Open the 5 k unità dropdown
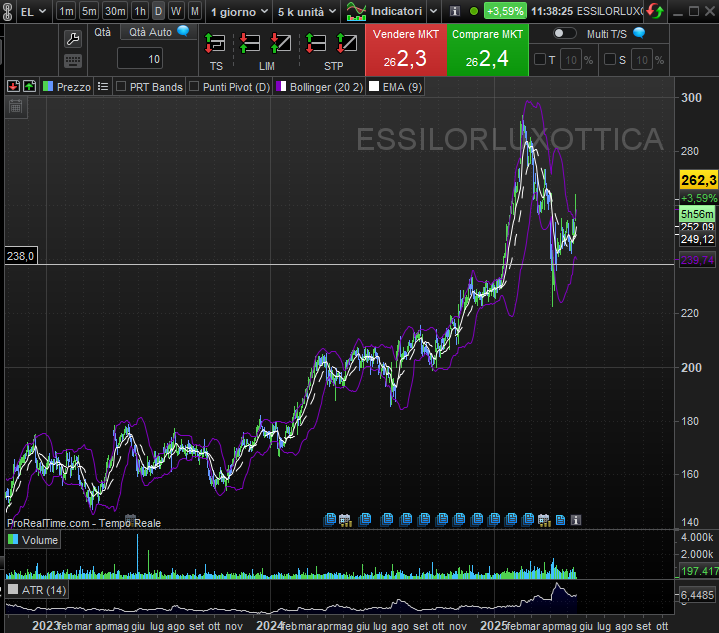 306,12
